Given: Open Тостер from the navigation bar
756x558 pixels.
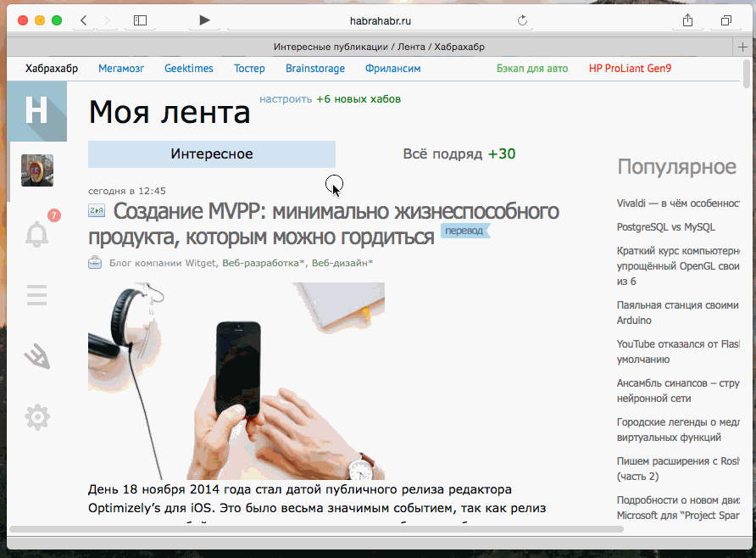Looking at the screenshot, I should pos(249,68).
